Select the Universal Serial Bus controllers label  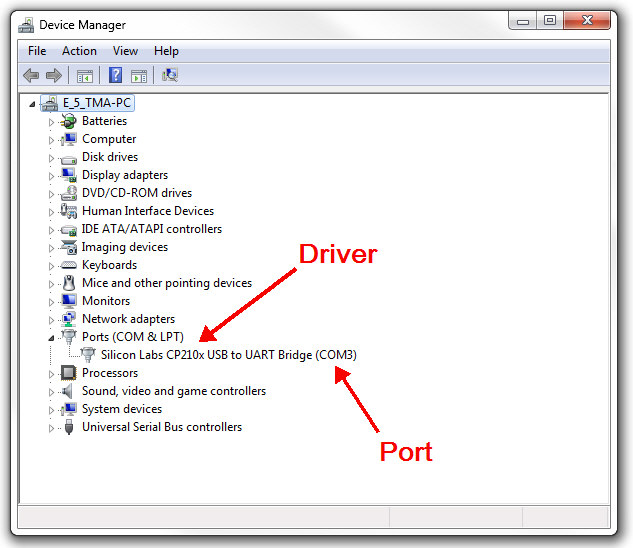(x=162, y=427)
